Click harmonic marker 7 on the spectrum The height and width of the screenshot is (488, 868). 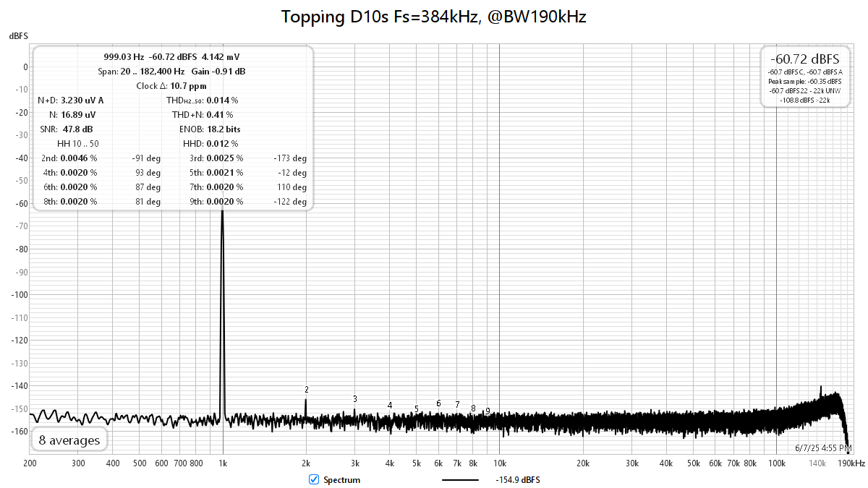pyautogui.click(x=457, y=405)
